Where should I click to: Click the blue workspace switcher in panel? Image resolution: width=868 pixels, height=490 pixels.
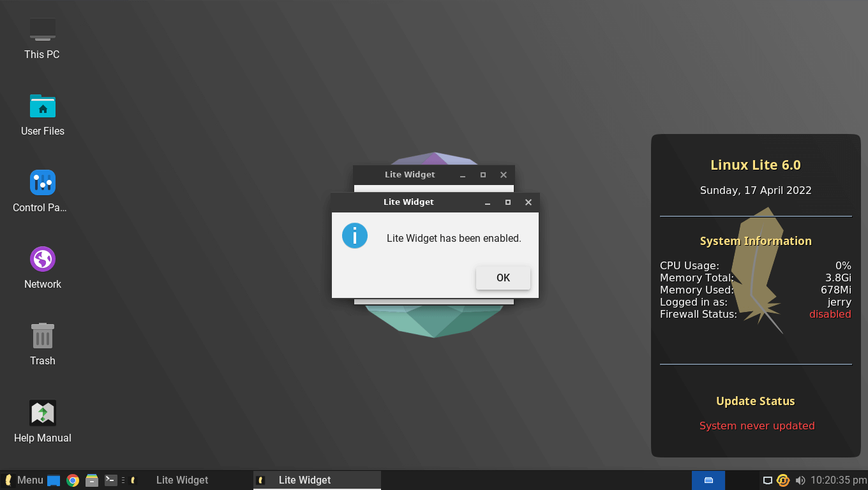(708, 480)
